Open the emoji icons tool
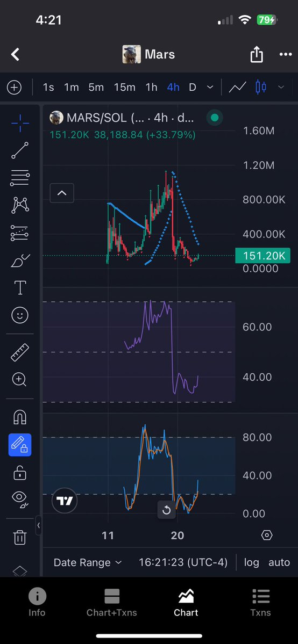298x644 pixels. pyautogui.click(x=20, y=315)
